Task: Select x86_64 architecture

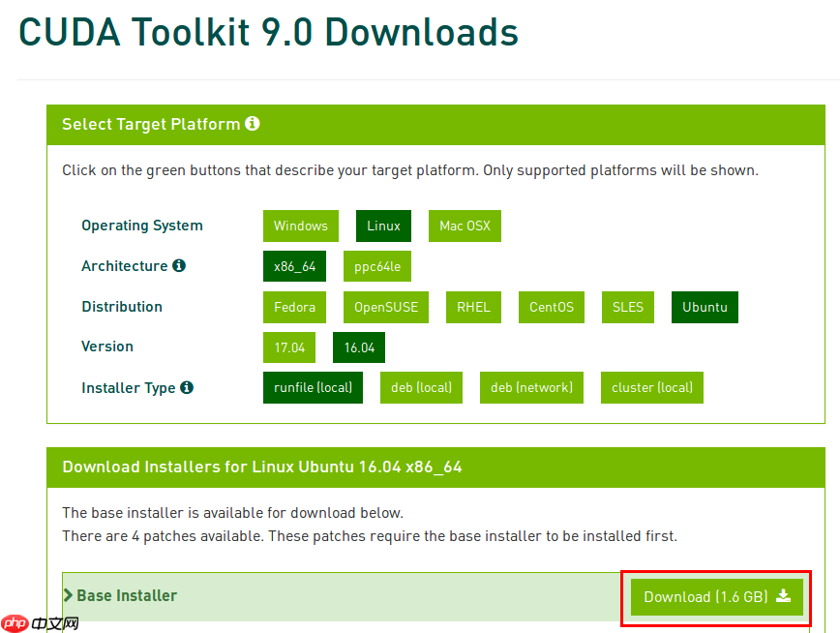Action: click(x=294, y=266)
